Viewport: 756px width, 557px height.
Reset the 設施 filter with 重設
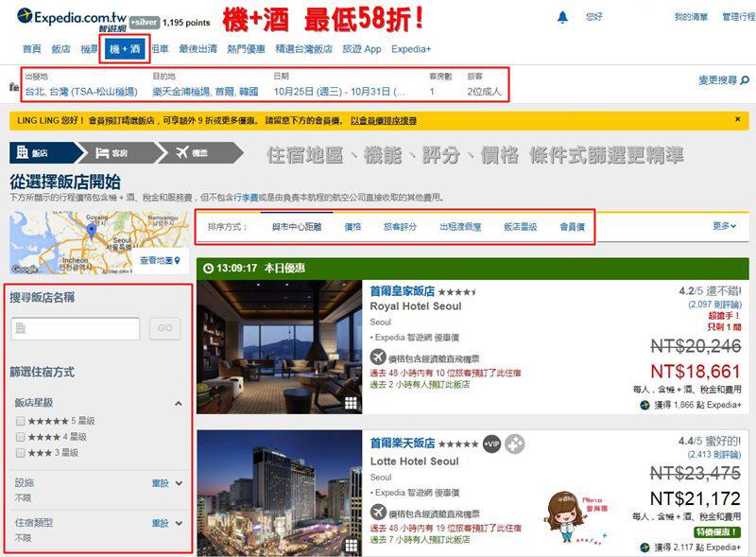160,483
